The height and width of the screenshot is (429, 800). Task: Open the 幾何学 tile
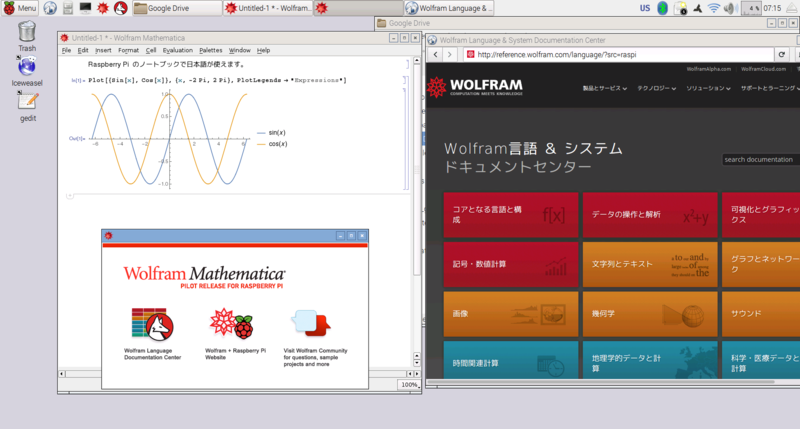point(649,314)
